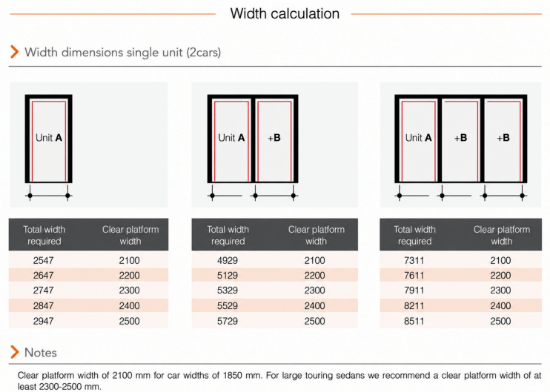Click the 2400 platform width in middle table
Viewport: 550px width, 392px height.
coord(315,306)
